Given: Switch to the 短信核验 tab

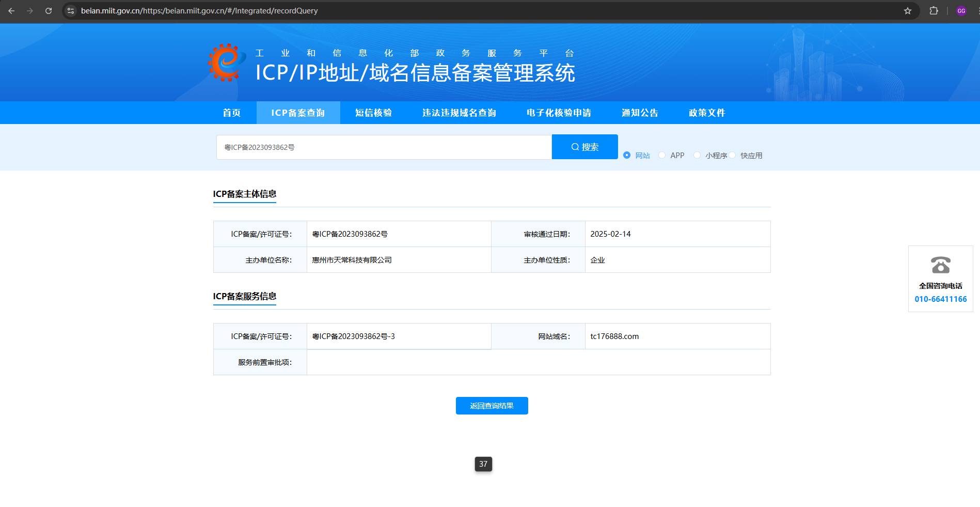Looking at the screenshot, I should pos(373,113).
